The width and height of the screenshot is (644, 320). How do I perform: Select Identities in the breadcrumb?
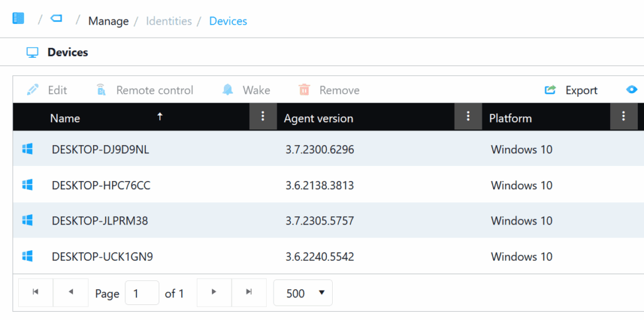pos(169,21)
